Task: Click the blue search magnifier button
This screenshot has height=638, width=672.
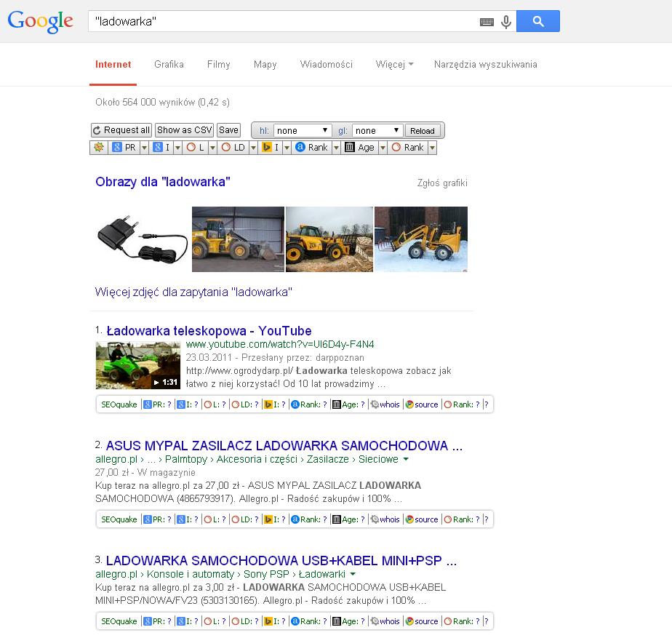Action: (x=538, y=21)
